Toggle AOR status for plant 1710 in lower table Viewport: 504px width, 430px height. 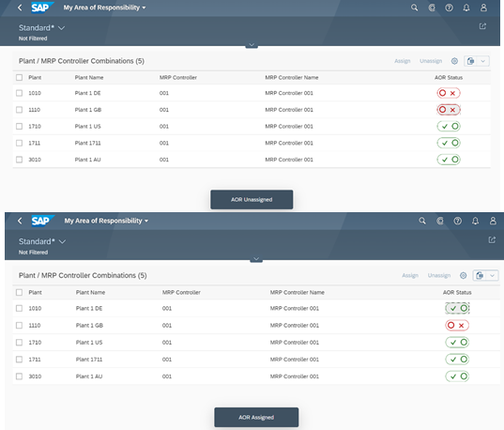(457, 342)
